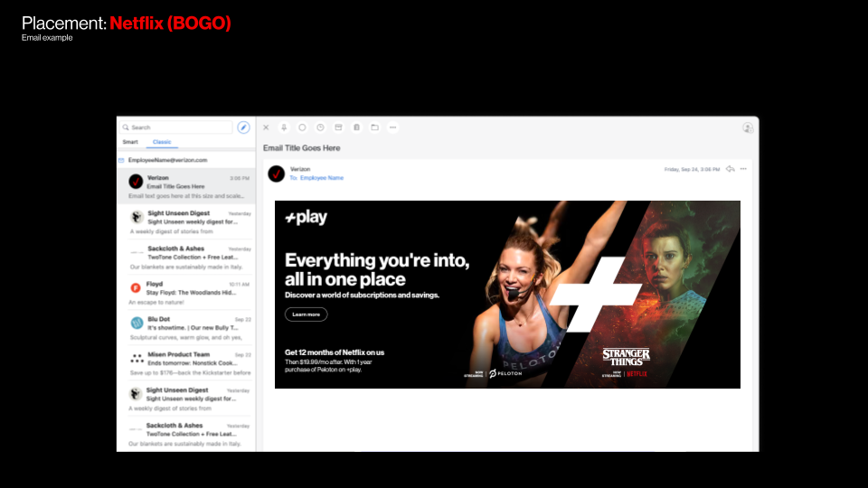Snooze the email with the clock icon
This screenshot has width=868, height=488.
[x=320, y=127]
